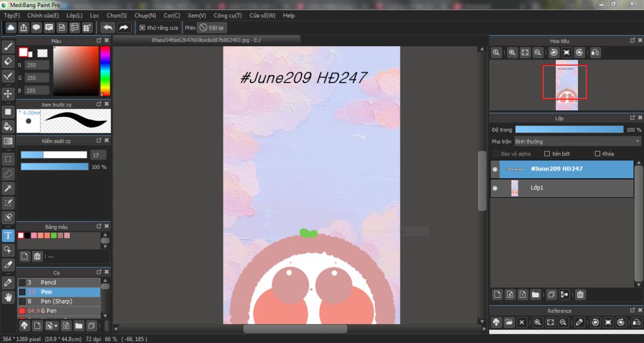Select the rectangular Select tool

(8, 159)
